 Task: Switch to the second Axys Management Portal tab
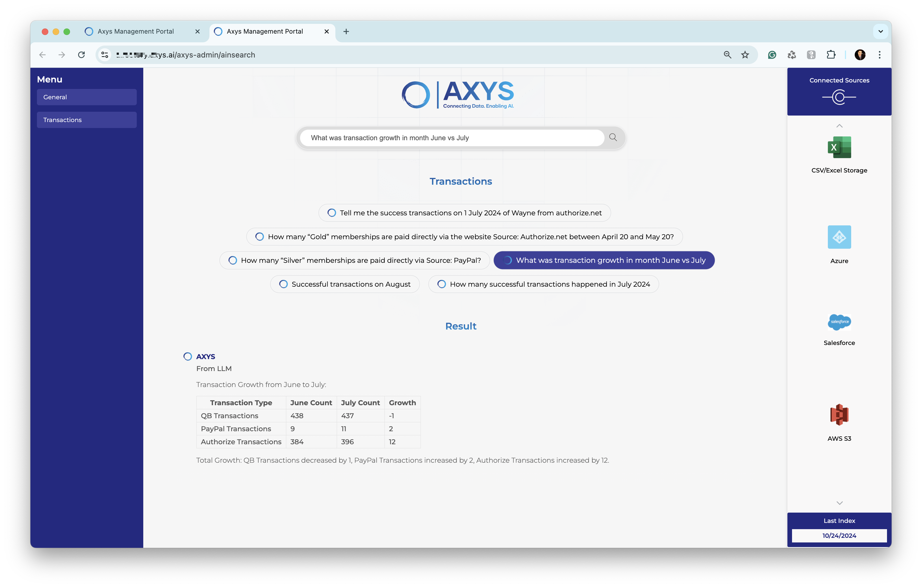[x=265, y=31]
